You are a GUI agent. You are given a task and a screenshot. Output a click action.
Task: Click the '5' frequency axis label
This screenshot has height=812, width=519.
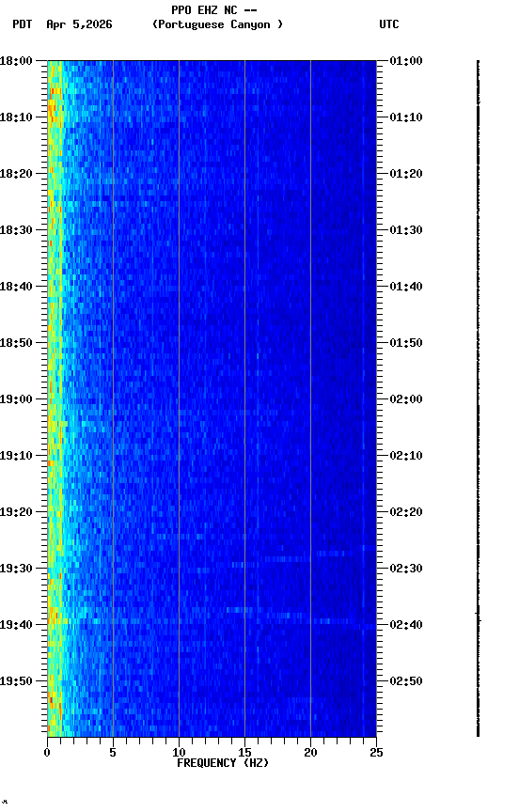(113, 753)
